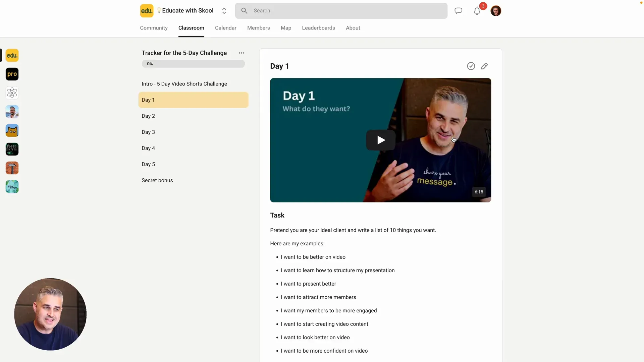Open the notifications bell
The height and width of the screenshot is (362, 644).
point(477,11)
